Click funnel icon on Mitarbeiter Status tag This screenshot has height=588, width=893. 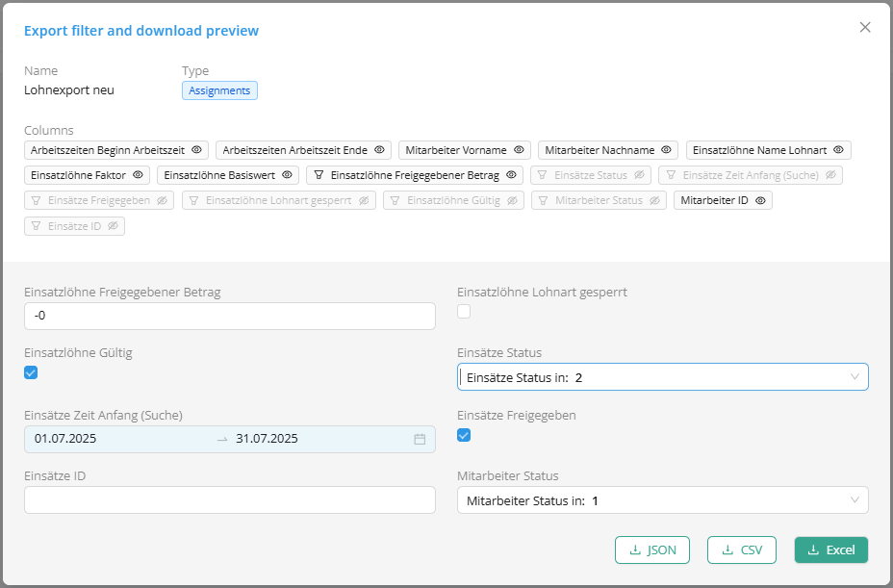coord(544,200)
